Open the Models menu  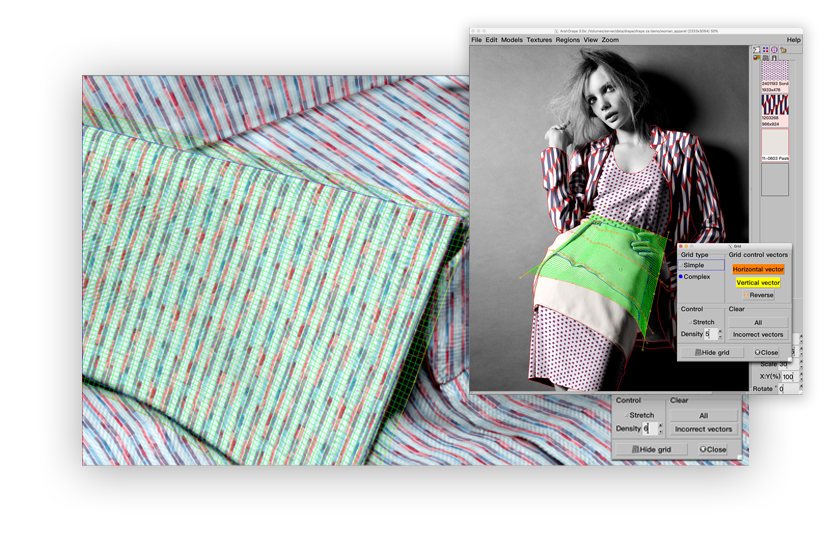511,40
